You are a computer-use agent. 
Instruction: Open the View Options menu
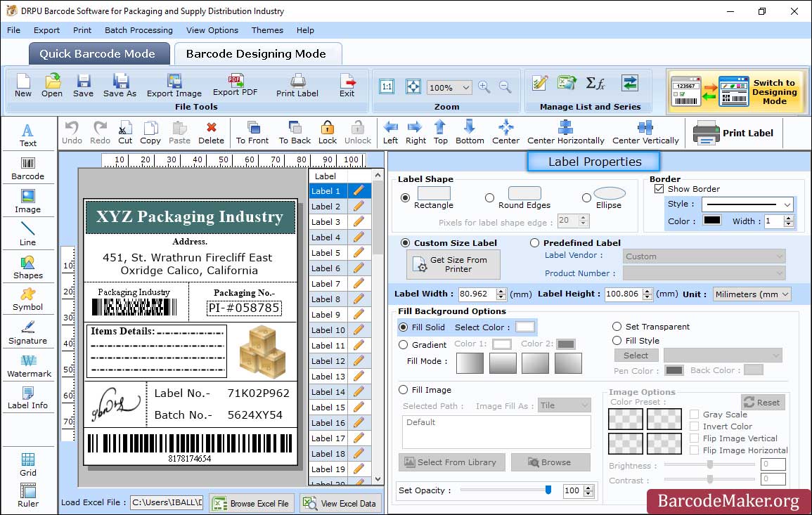coord(212,30)
